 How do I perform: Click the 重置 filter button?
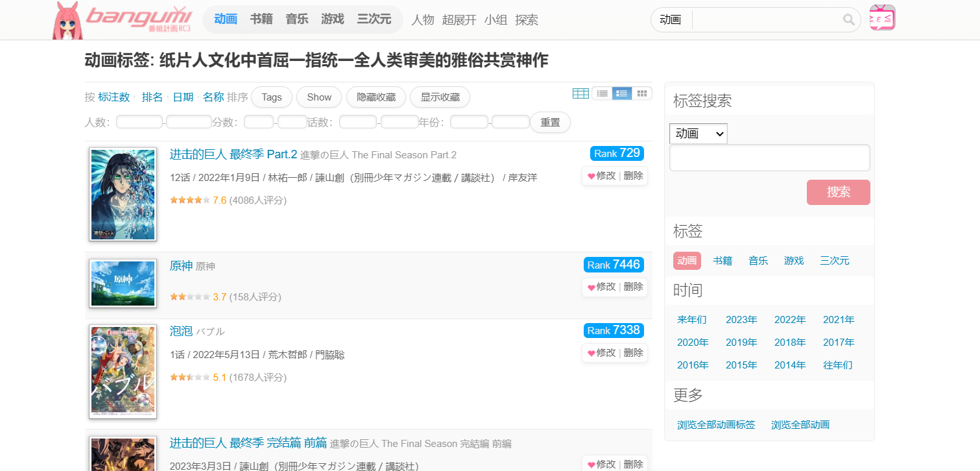pyautogui.click(x=550, y=123)
